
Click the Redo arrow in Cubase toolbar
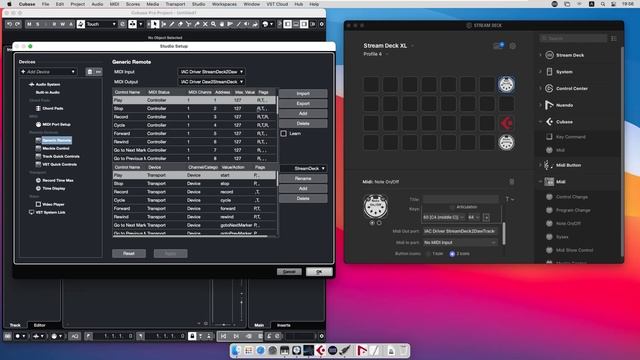[x=18, y=24]
